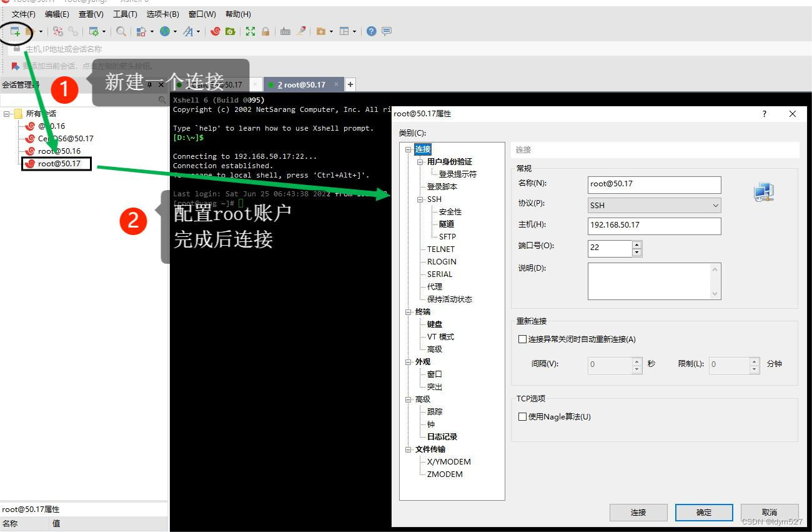Screen dimensions: 812x532
Task: Click the Find magnifier icon
Action: tap(121, 31)
